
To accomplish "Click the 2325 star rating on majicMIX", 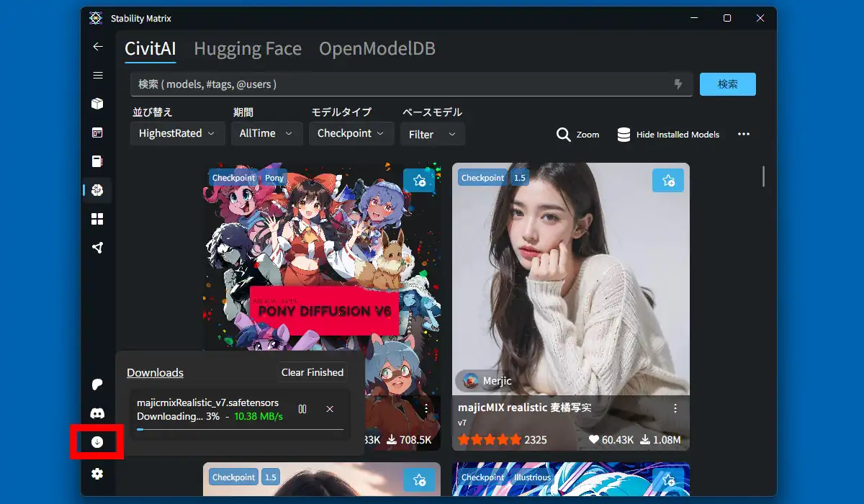I will (503, 439).
